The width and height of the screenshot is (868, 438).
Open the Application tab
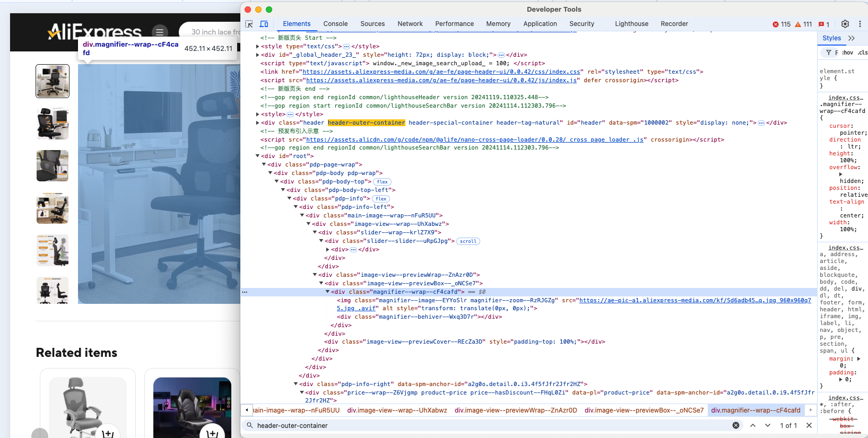click(x=540, y=24)
